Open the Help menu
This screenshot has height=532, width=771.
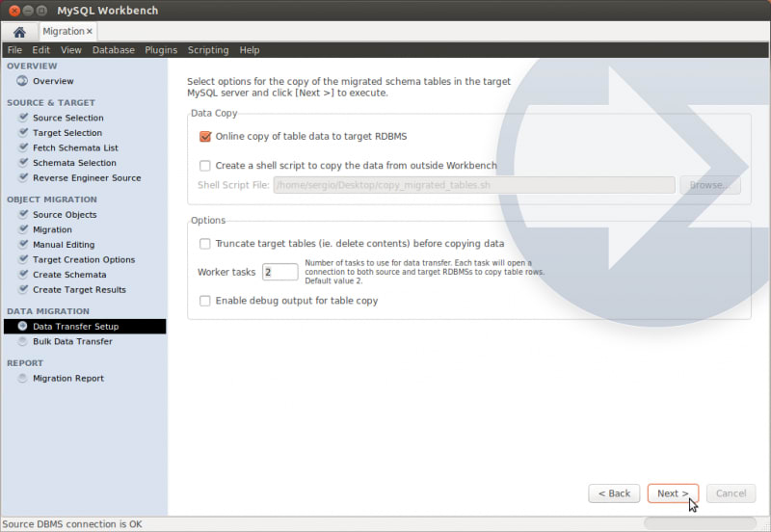tap(250, 50)
